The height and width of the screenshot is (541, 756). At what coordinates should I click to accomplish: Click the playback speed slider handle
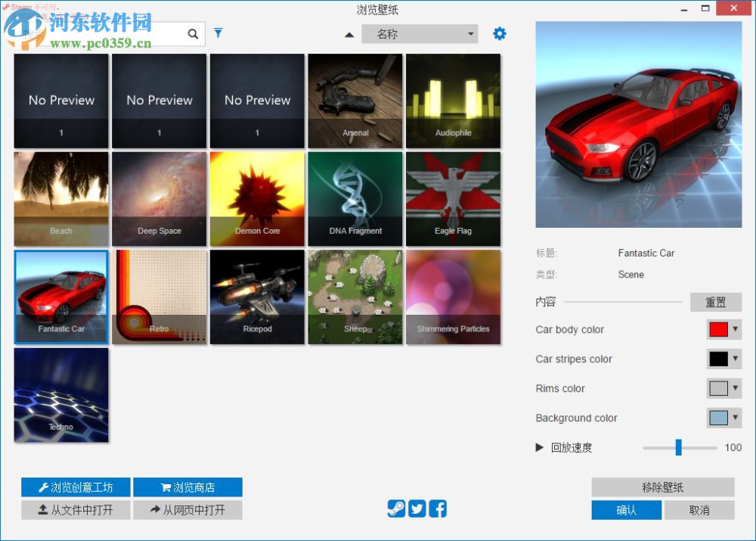click(x=678, y=447)
